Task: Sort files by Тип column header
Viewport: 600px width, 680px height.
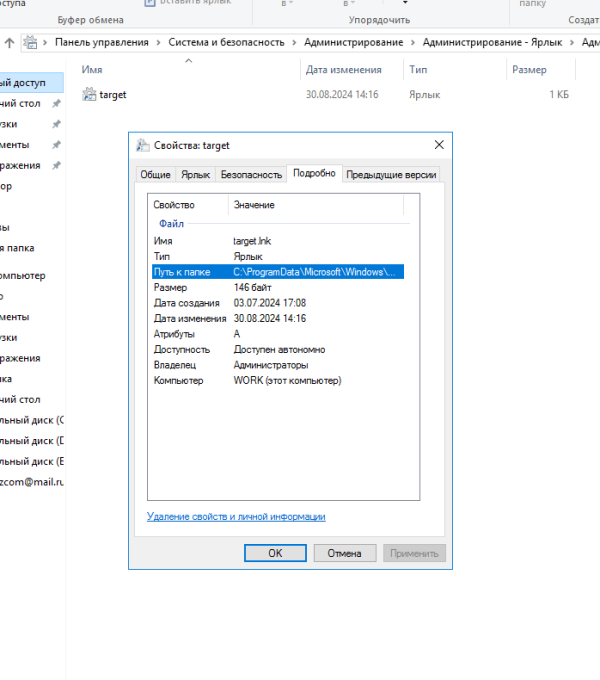Action: (x=455, y=70)
